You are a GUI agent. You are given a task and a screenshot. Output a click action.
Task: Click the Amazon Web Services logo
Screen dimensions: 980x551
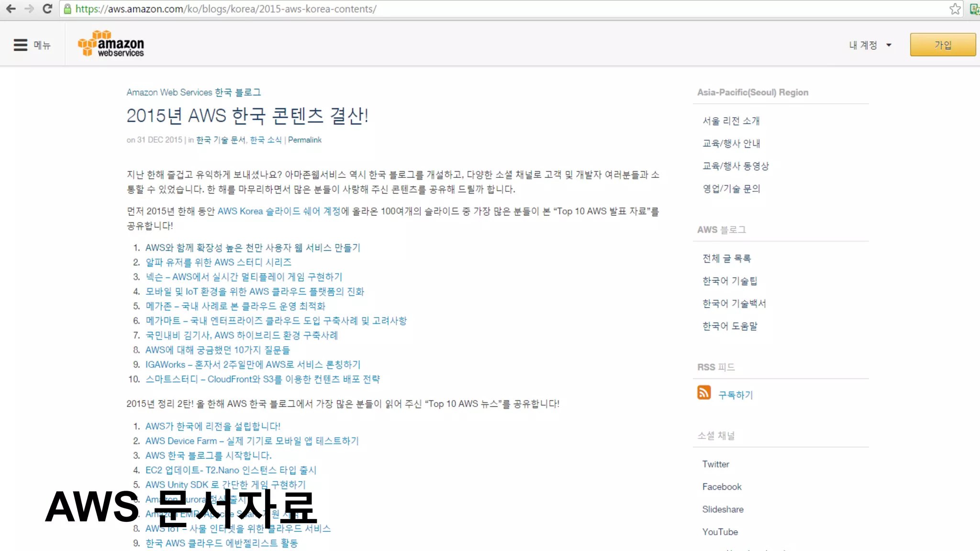tap(111, 44)
